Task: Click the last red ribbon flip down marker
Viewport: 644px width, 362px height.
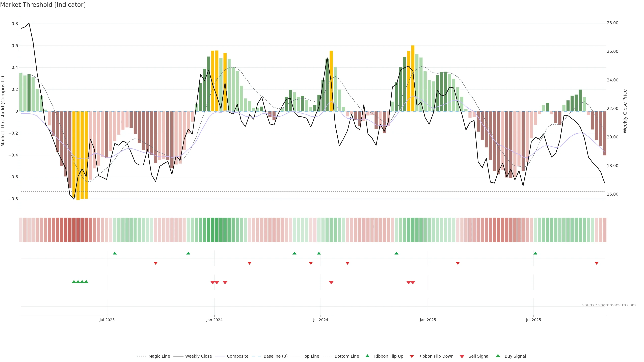Action: (x=597, y=263)
